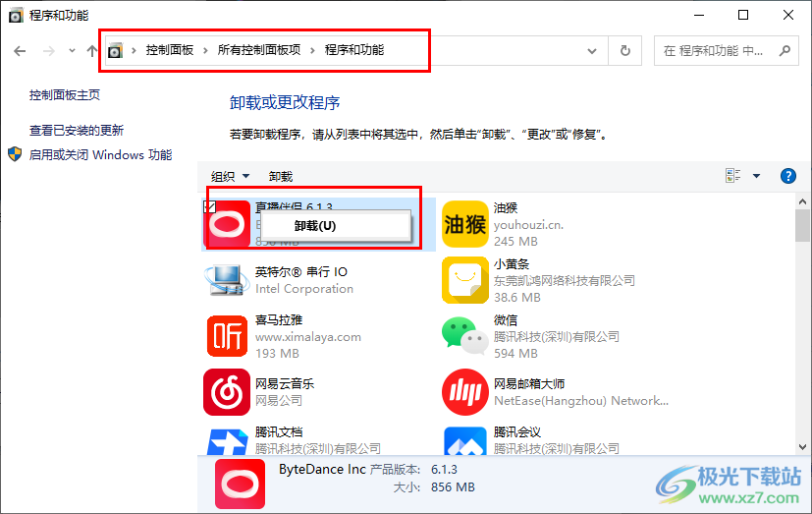Click the vertical scrollbar thumb
The image size is (812, 514).
803,225
